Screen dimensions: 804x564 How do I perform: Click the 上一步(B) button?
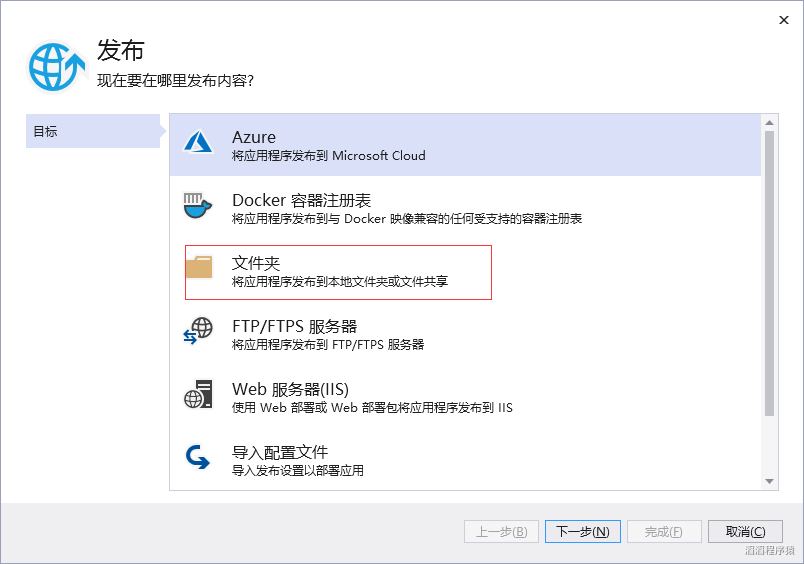pos(502,531)
